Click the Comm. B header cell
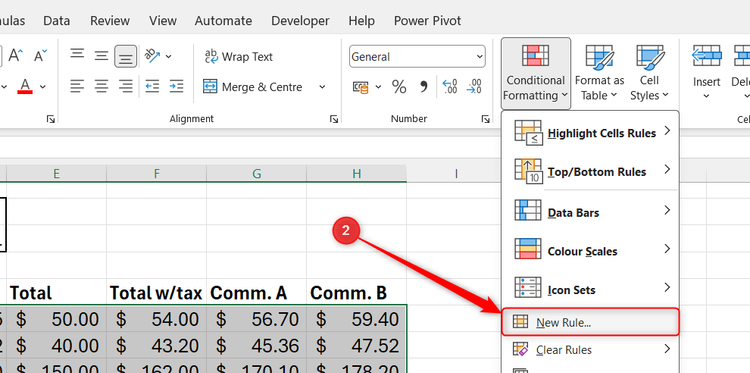The width and height of the screenshot is (750, 373). (x=356, y=293)
